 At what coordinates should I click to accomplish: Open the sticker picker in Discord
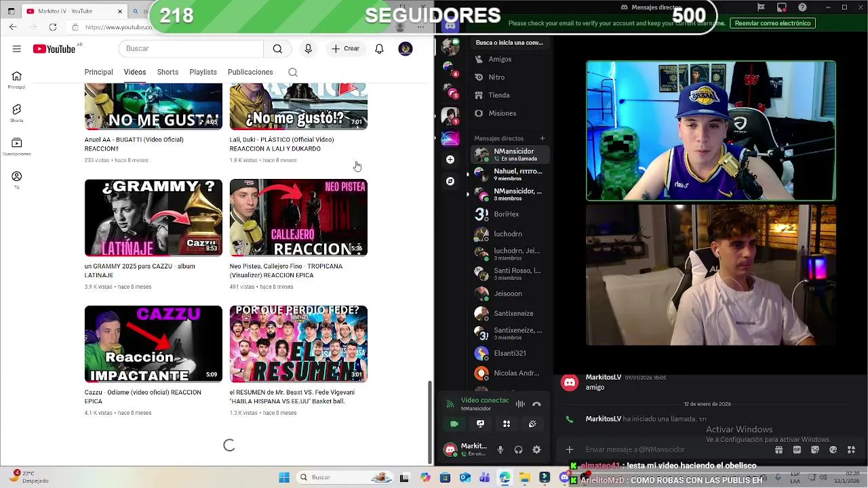coord(815,449)
